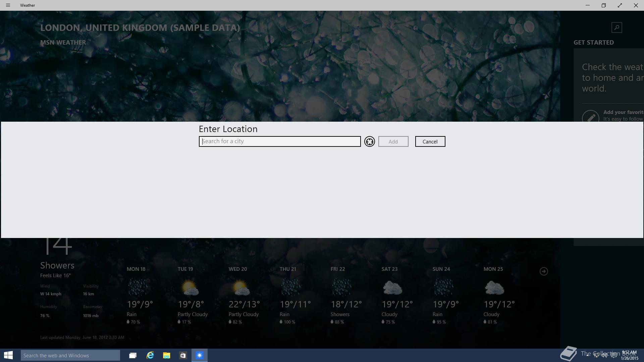Click the 18°/12° temperature under FRI 22
The width and height of the screenshot is (644, 362).
point(346,304)
